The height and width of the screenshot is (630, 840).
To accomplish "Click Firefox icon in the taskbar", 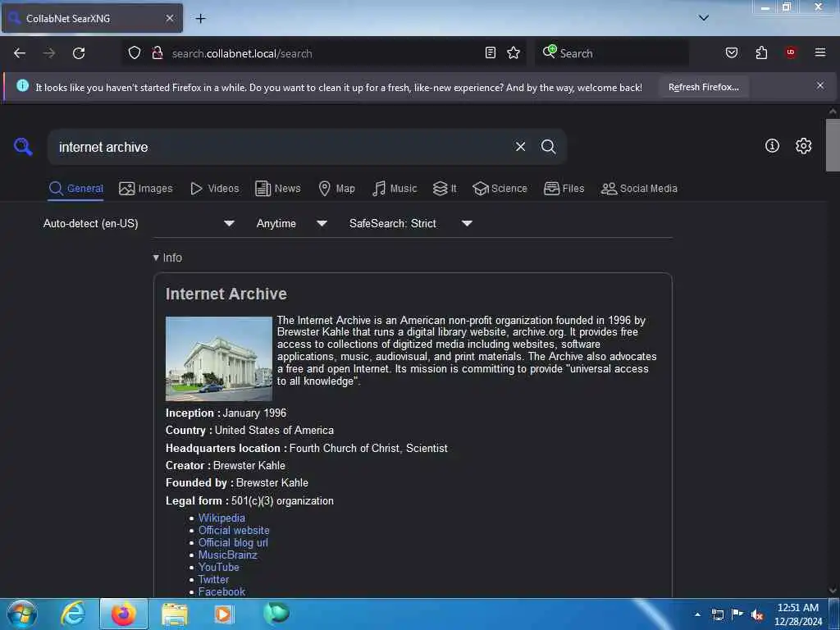I will [123, 614].
